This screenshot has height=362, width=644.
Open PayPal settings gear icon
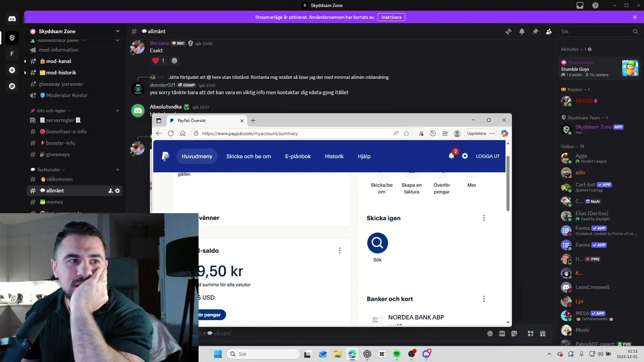point(465,156)
